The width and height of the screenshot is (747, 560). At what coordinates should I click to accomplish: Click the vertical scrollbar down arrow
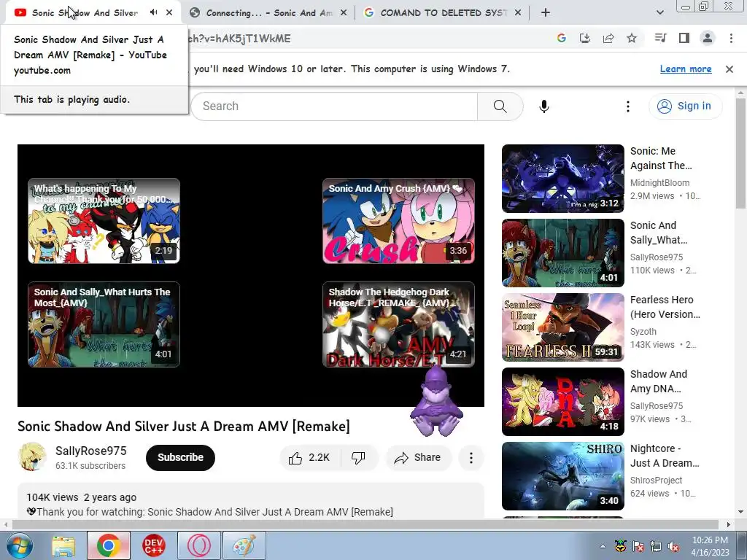tap(741, 513)
